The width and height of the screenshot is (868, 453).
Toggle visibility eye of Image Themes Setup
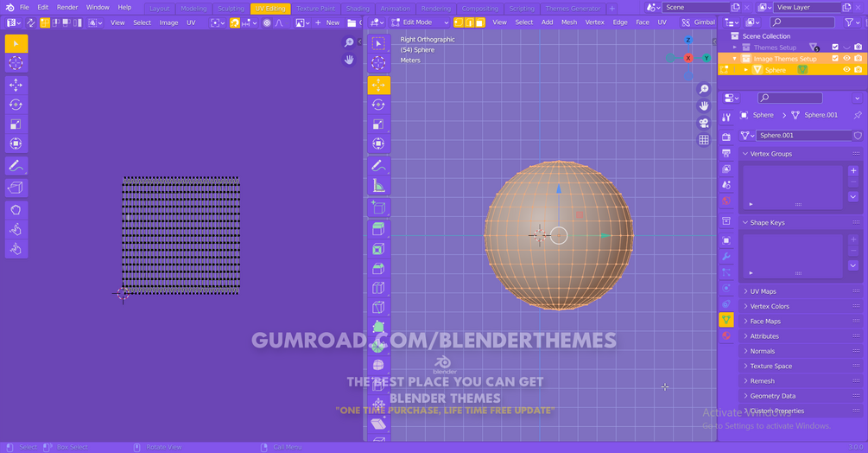click(x=846, y=58)
